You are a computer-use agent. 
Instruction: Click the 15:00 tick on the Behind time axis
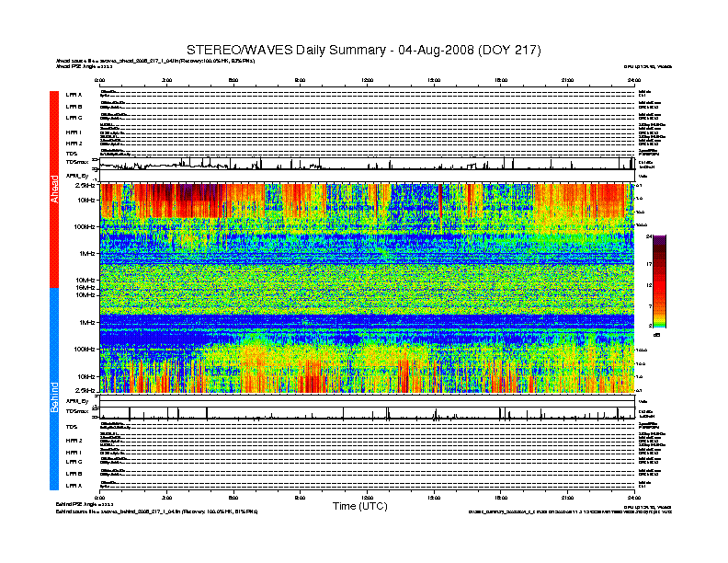[434, 498]
